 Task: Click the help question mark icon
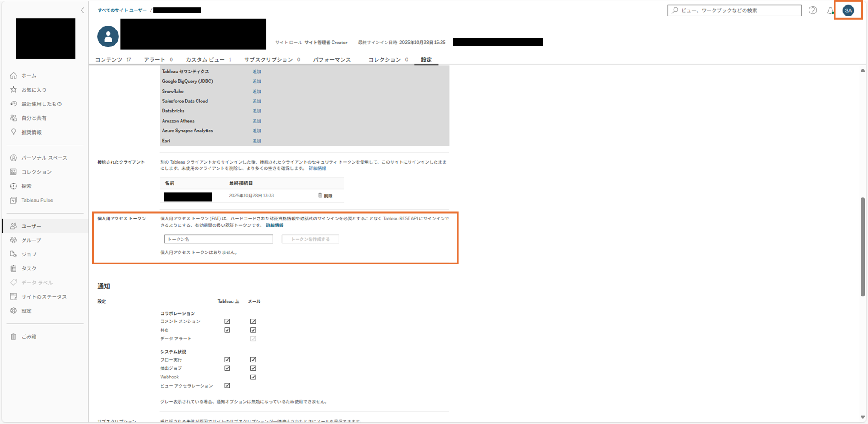coord(813,10)
